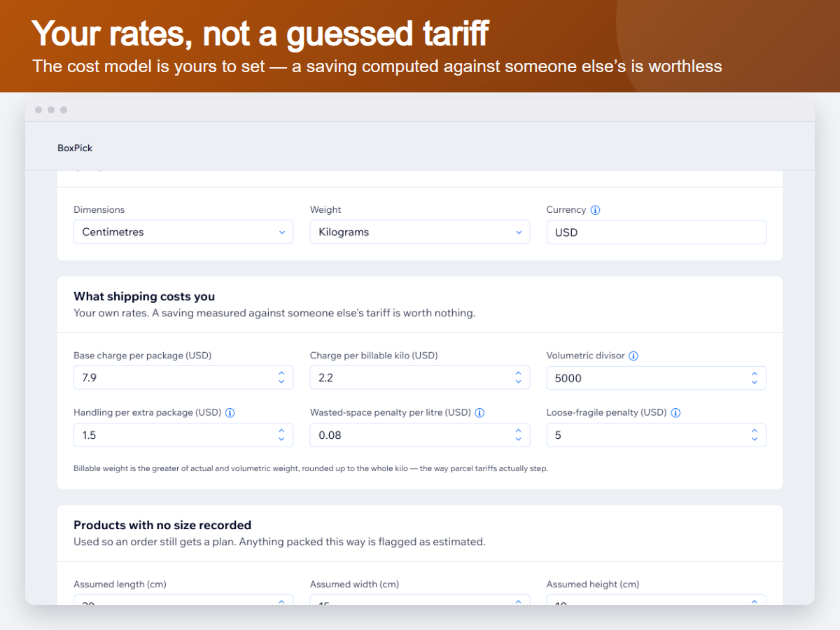The image size is (840, 630).
Task: Click the Wasted-space penalty input showing 0.08
Action: point(420,435)
